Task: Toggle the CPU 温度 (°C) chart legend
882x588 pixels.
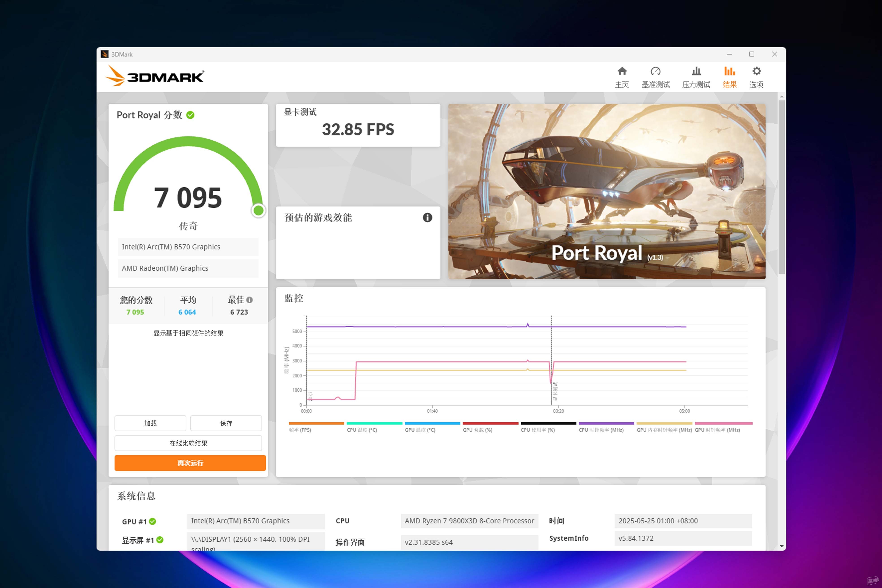Action: pyautogui.click(x=374, y=427)
